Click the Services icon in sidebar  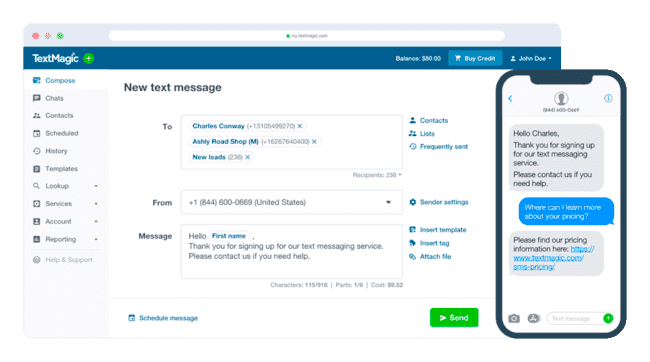36,204
